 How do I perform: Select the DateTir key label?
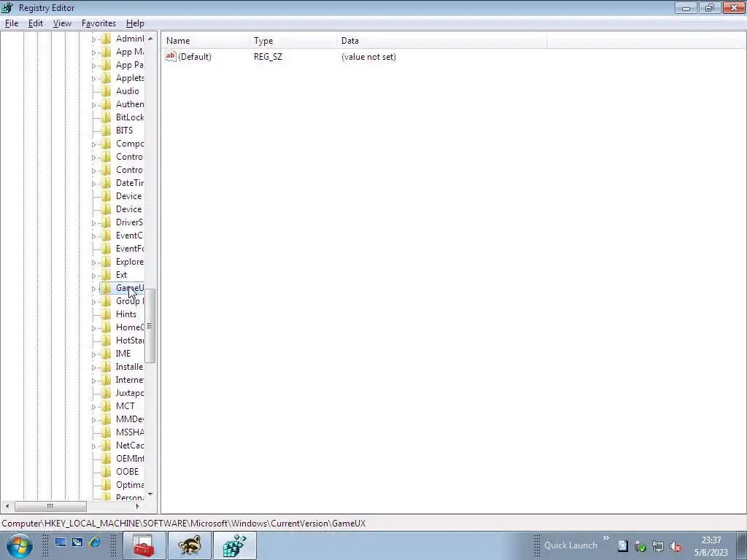130,183
